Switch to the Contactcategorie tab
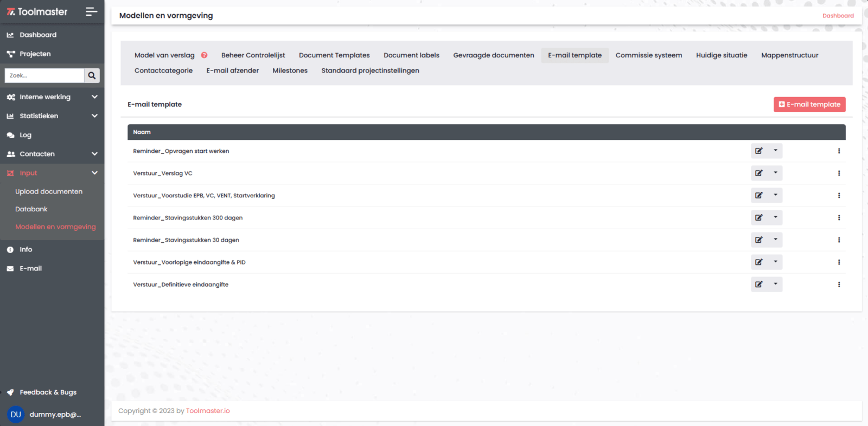The image size is (868, 426). (164, 70)
